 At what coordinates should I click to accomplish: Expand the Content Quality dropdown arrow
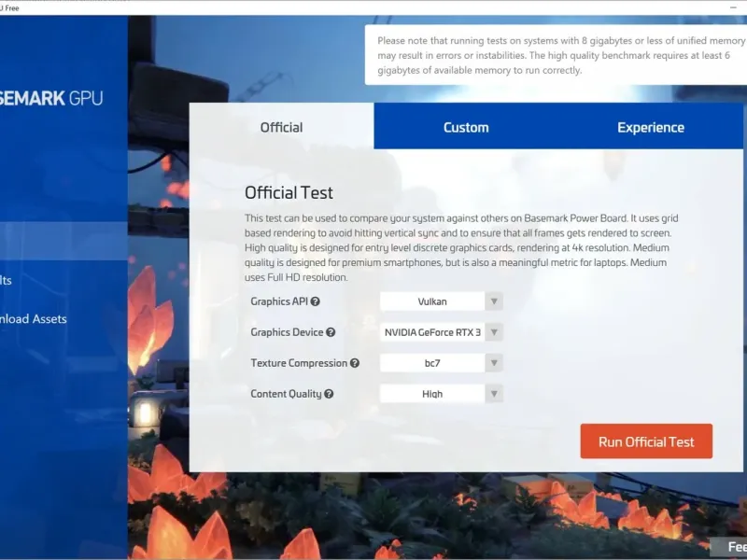pyautogui.click(x=494, y=394)
